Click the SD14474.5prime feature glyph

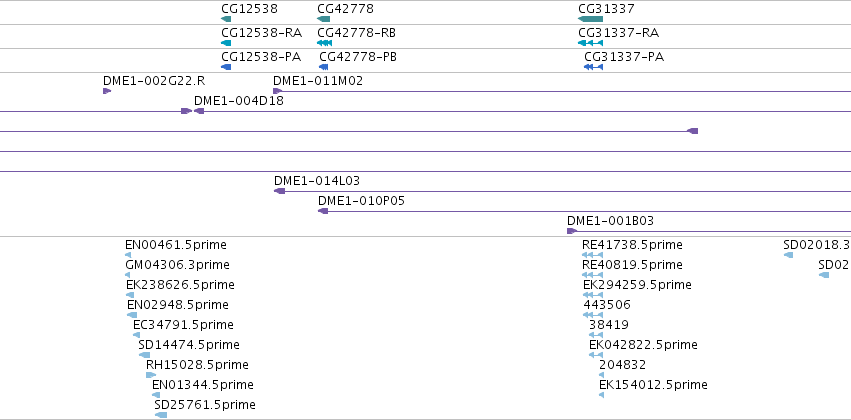click(x=144, y=355)
